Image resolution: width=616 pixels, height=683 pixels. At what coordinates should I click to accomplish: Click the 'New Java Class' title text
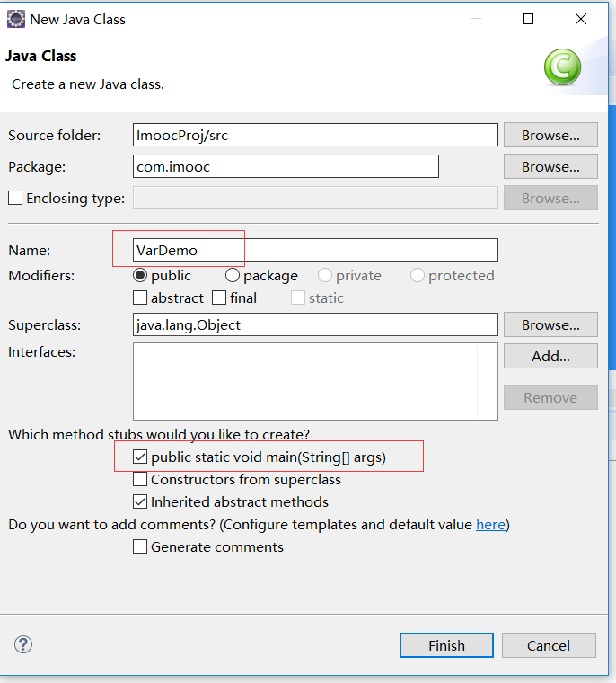point(78,20)
